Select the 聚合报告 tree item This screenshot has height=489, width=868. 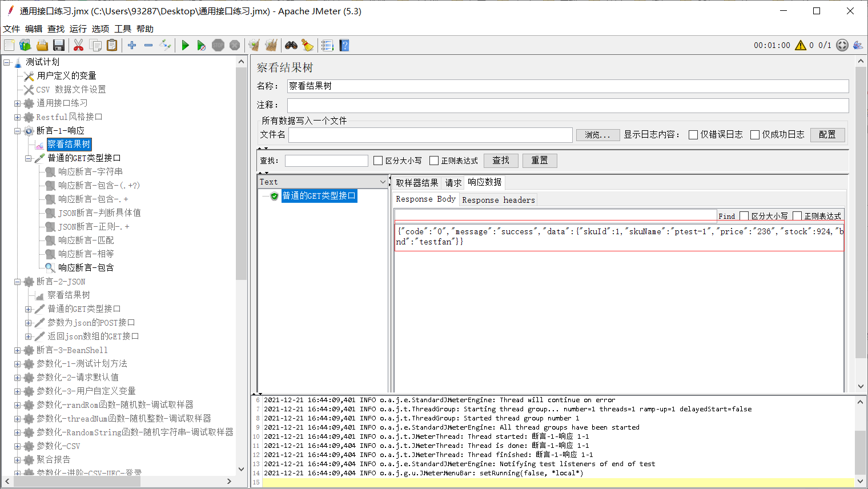[54, 460]
